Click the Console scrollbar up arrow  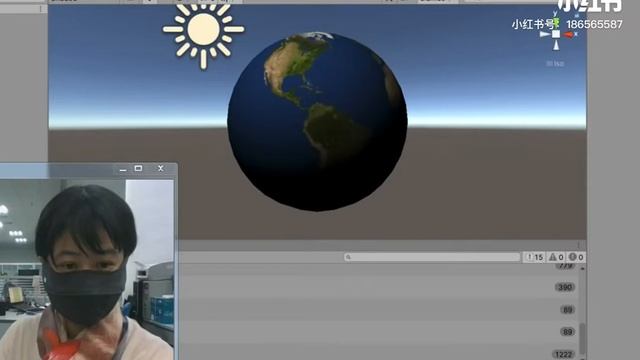582,268
